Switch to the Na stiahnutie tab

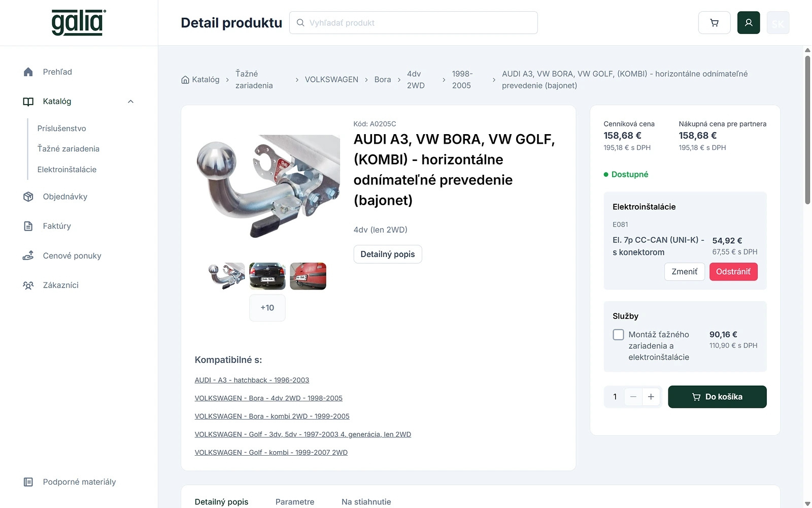(x=366, y=502)
